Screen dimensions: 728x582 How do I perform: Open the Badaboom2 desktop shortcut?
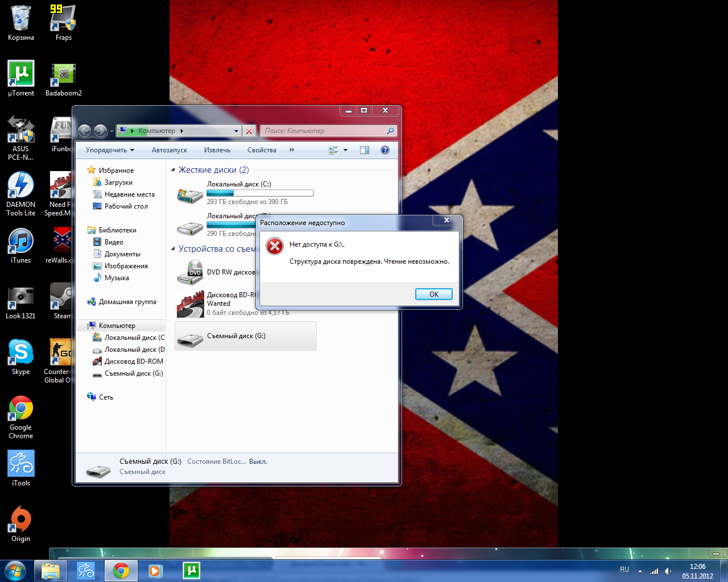64,78
